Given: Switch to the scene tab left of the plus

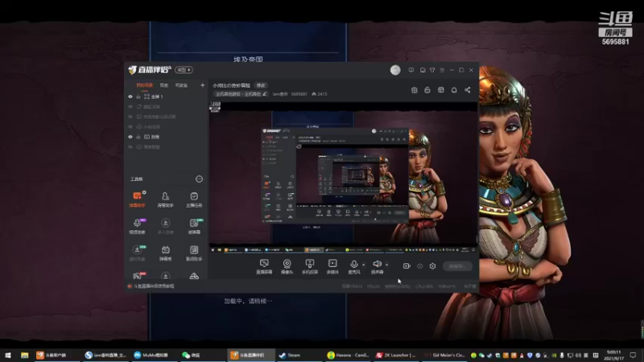Looking at the screenshot, I should click(181, 85).
